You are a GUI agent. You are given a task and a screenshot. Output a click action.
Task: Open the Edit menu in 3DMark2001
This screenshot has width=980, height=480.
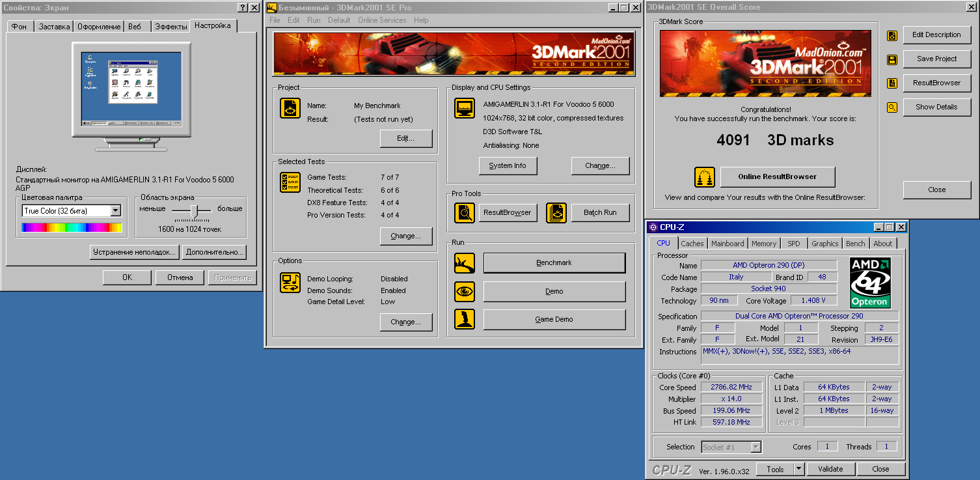coord(294,20)
